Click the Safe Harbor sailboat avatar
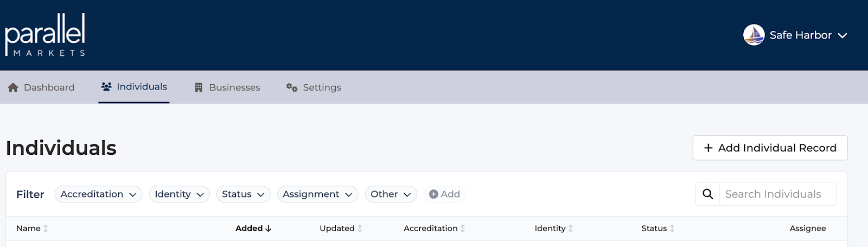868x247 pixels. [754, 35]
